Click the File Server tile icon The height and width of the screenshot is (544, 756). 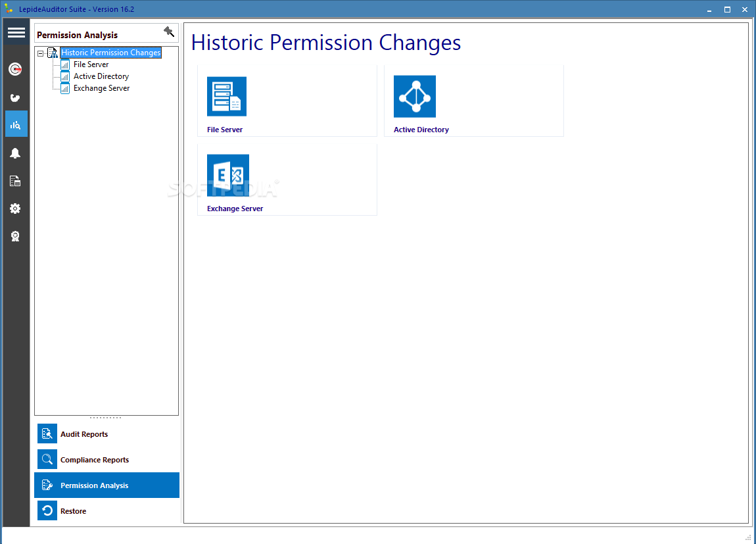(x=227, y=97)
